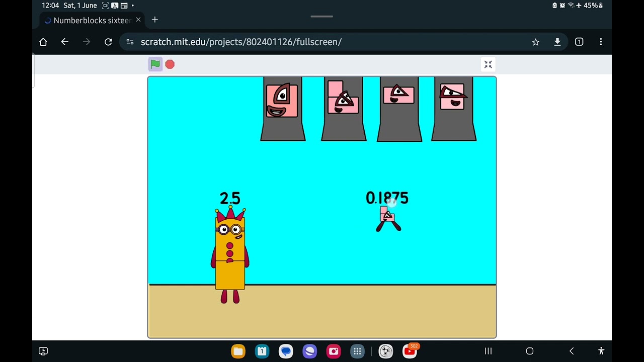The width and height of the screenshot is (644, 362).
Task: Select the angry-eyed block in fourth tower
Action: pyautogui.click(x=452, y=97)
